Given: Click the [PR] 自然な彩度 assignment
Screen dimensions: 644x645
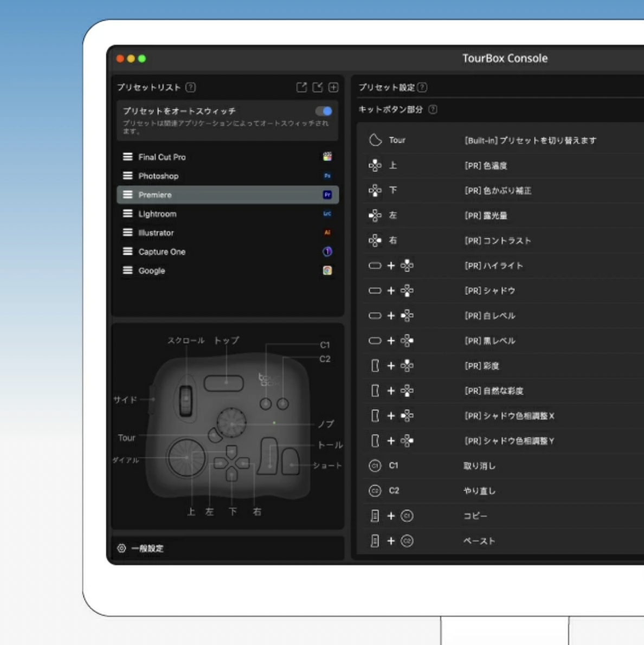Looking at the screenshot, I should pyautogui.click(x=494, y=390).
